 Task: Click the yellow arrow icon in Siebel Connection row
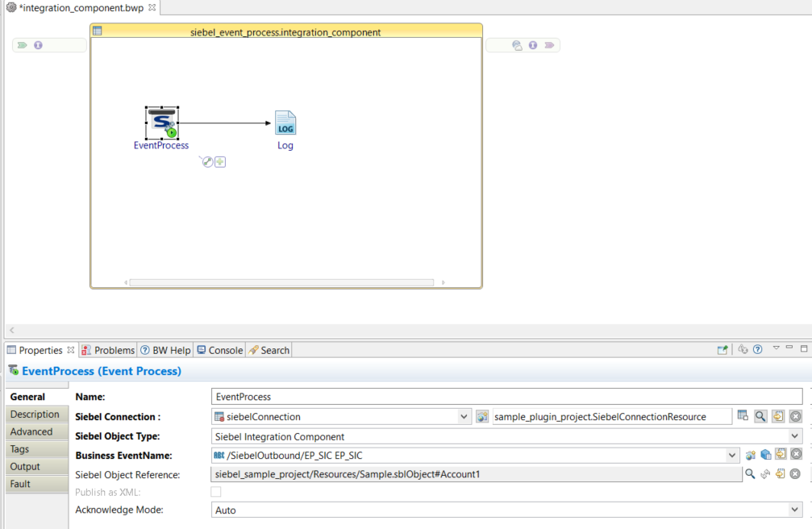tap(778, 416)
